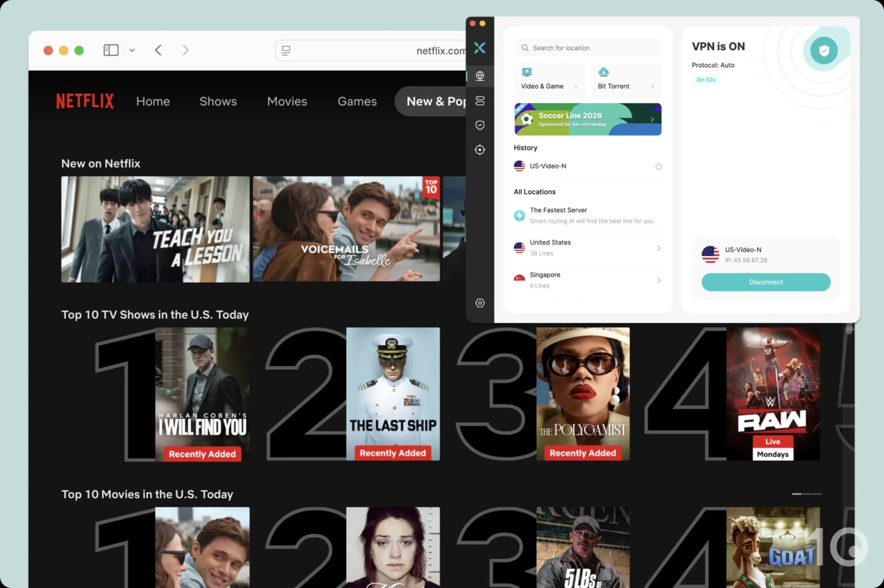884x588 pixels.
Task: Go back in Safari browser
Action: [x=158, y=50]
